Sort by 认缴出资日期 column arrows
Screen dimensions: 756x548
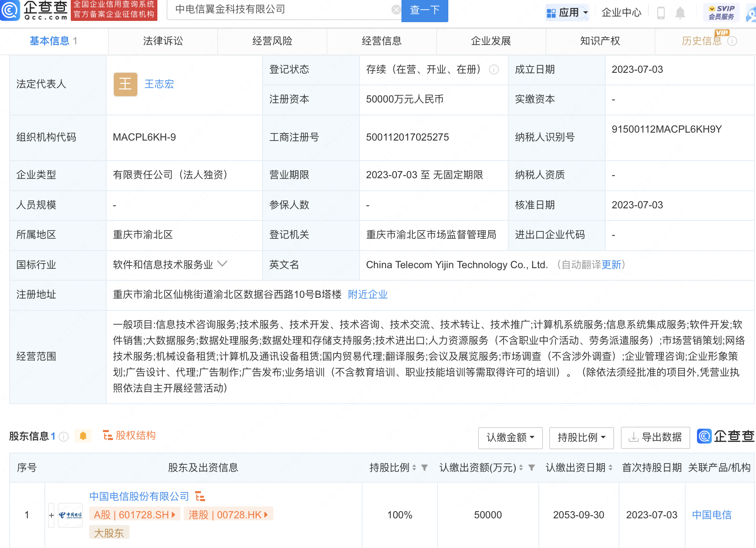click(610, 468)
